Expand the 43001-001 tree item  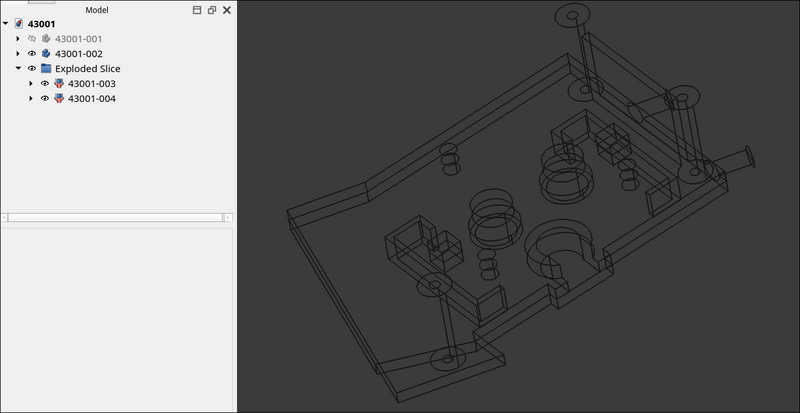[x=18, y=39]
